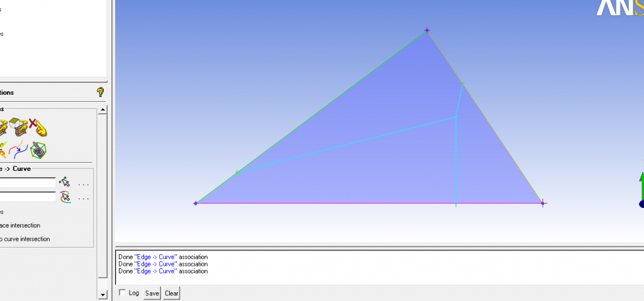Viewport: 644px width, 301px height.
Task: Pick the green vertex on the right edge
Action: 462,84
